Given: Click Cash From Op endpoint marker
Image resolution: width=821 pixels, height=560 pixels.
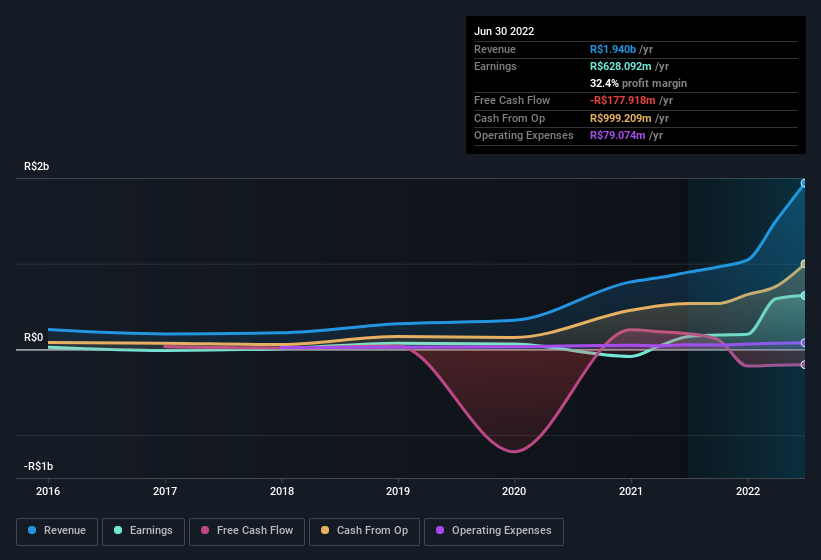Looking at the screenshot, I should pyautogui.click(x=804, y=264).
